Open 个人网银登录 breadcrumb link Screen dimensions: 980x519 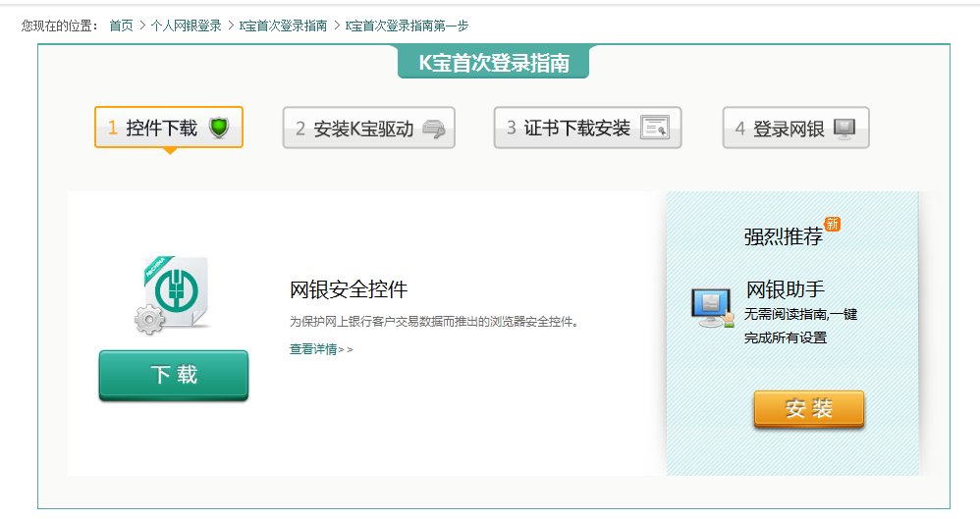click(187, 26)
